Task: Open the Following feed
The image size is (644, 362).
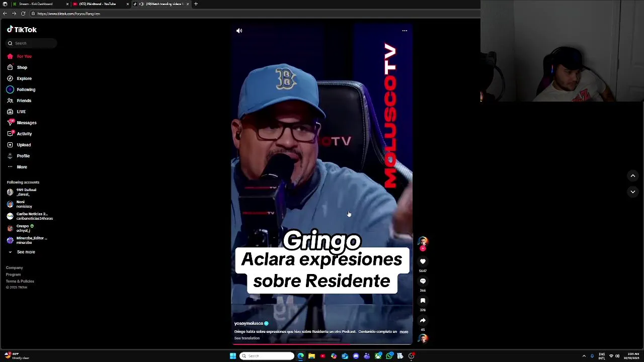Action: (x=21, y=89)
